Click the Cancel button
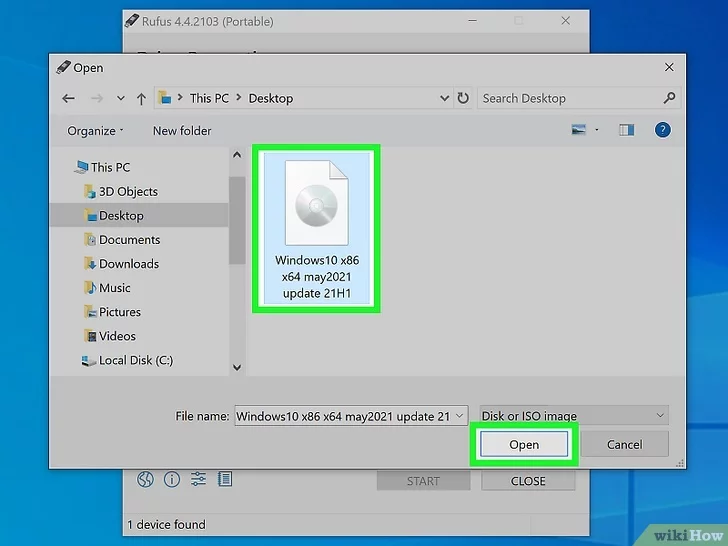This screenshot has width=728, height=546. click(x=624, y=444)
